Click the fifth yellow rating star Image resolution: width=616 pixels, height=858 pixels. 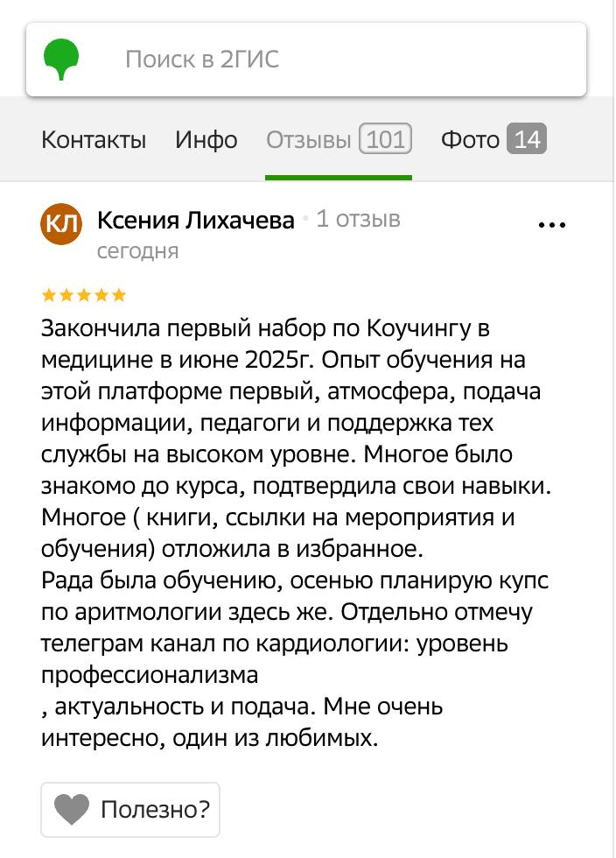point(119,296)
